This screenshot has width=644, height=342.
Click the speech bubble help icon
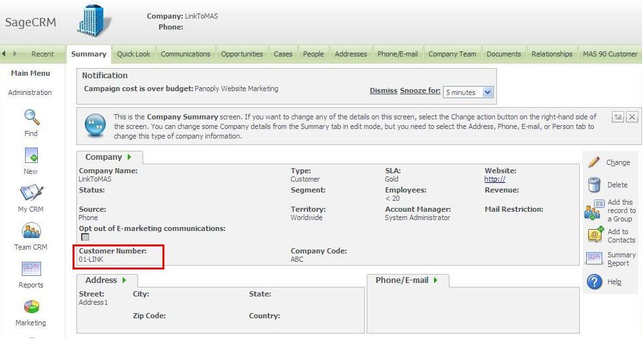(95, 125)
